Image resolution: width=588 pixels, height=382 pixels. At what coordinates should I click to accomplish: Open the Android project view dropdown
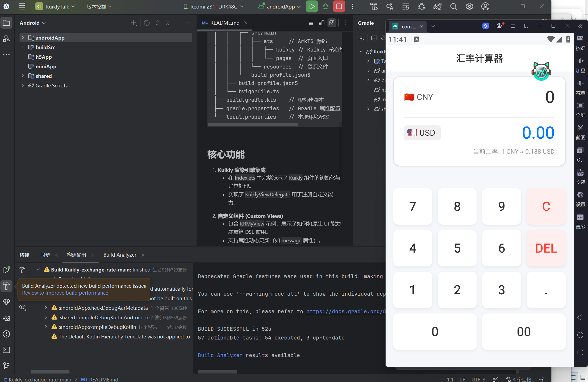32,23
